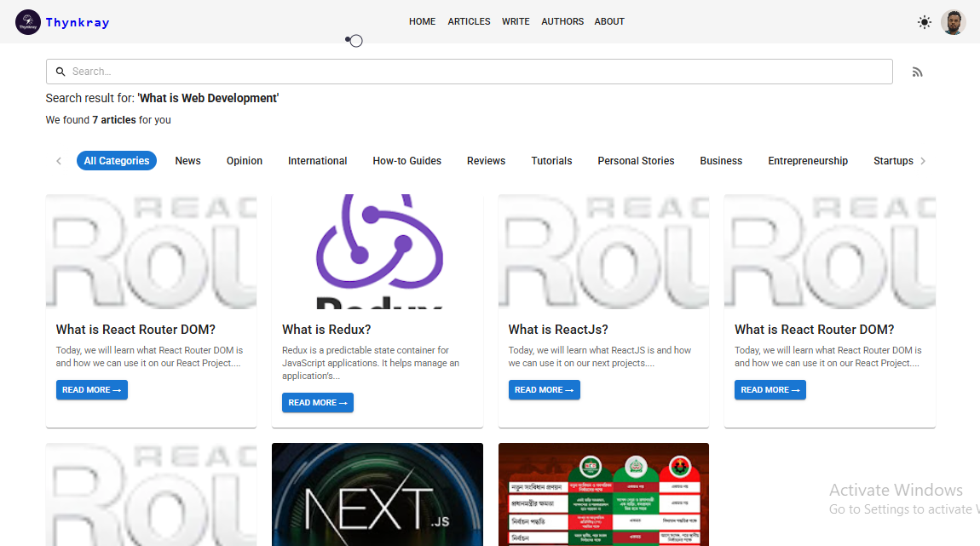This screenshot has height=546, width=980.
Task: Switch to the Reviews category
Action: pos(487,160)
